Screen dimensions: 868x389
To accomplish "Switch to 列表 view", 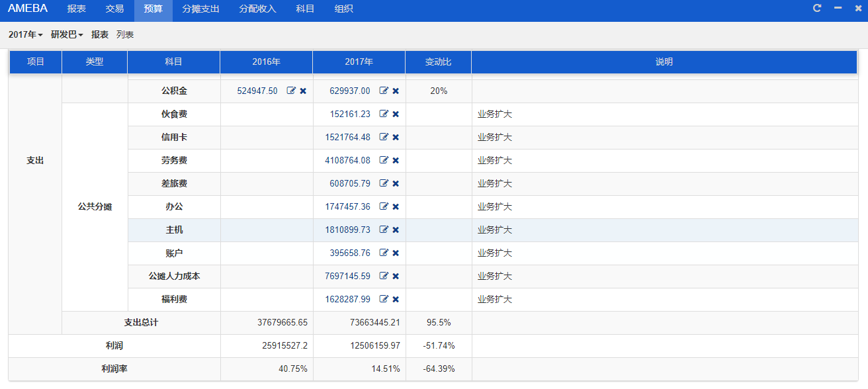I will [x=125, y=34].
